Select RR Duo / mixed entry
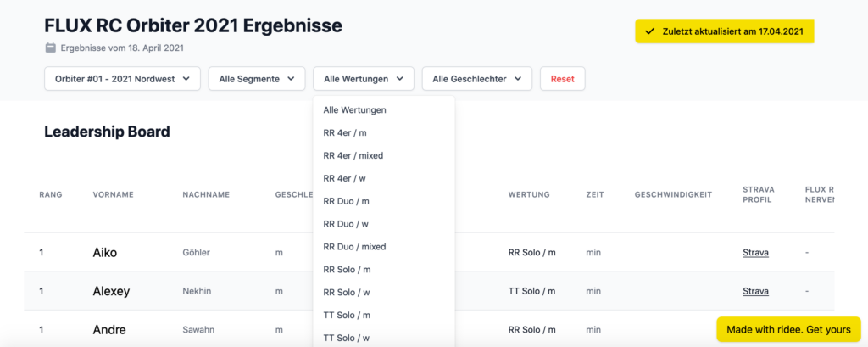 coord(354,247)
